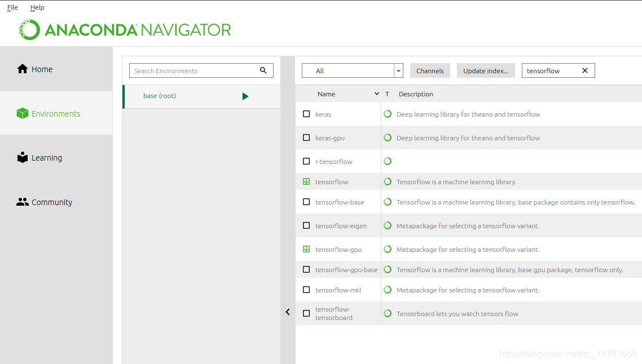Open the Help menu
This screenshot has height=364, width=642.
point(37,7)
